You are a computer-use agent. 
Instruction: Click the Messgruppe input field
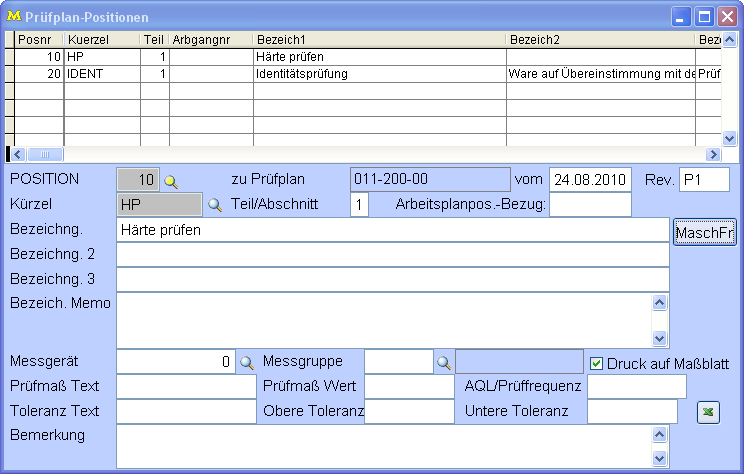point(399,362)
